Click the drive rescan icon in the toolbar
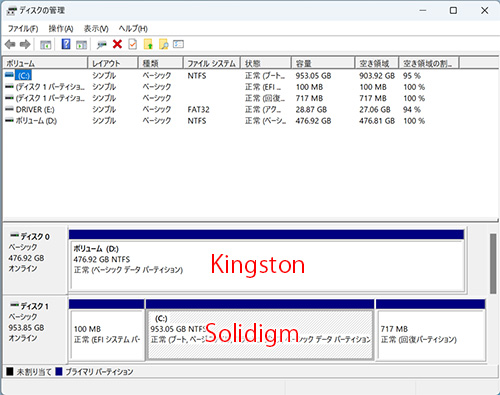 [101, 44]
